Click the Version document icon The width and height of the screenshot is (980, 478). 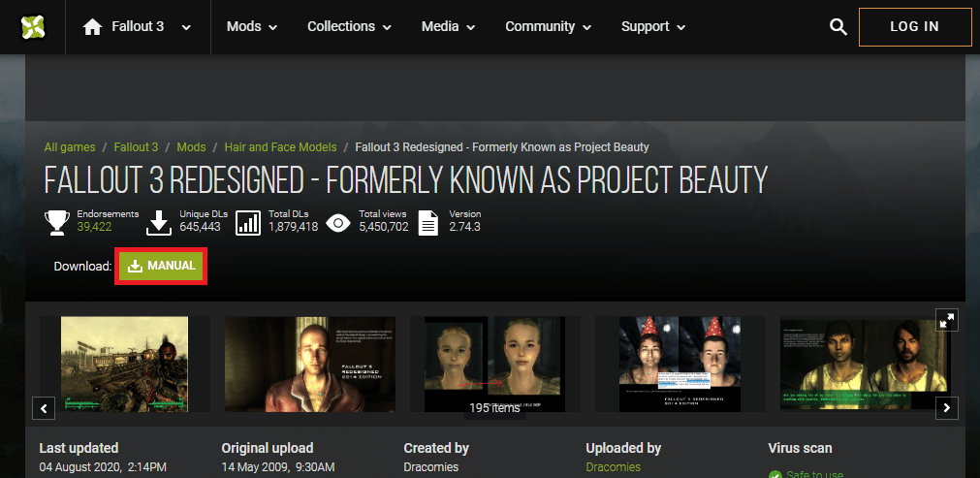click(428, 223)
